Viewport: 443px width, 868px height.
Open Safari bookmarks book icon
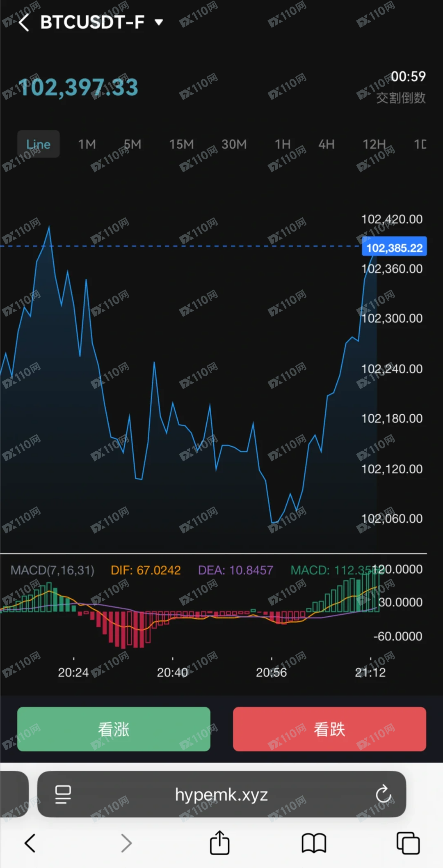314,843
